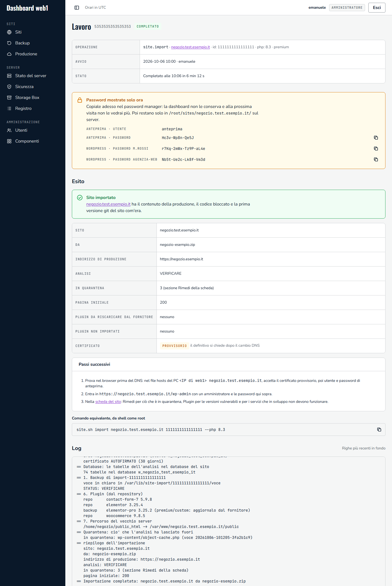Open the Siti menu item

pyautogui.click(x=33, y=32)
